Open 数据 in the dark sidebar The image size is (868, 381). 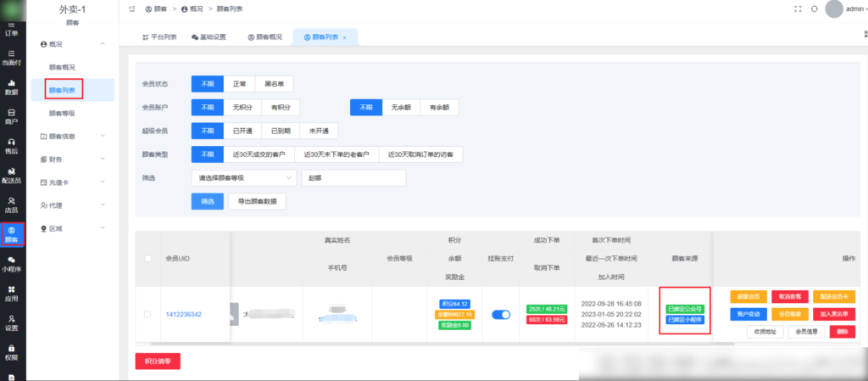[x=12, y=87]
